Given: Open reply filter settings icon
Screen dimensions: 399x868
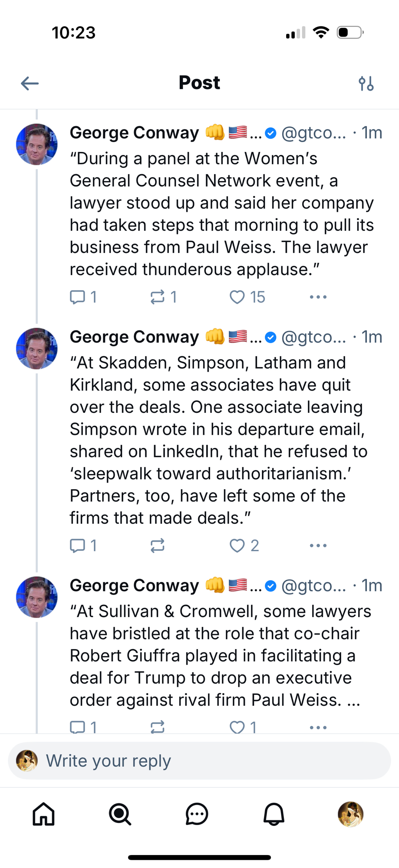Looking at the screenshot, I should 366,83.
